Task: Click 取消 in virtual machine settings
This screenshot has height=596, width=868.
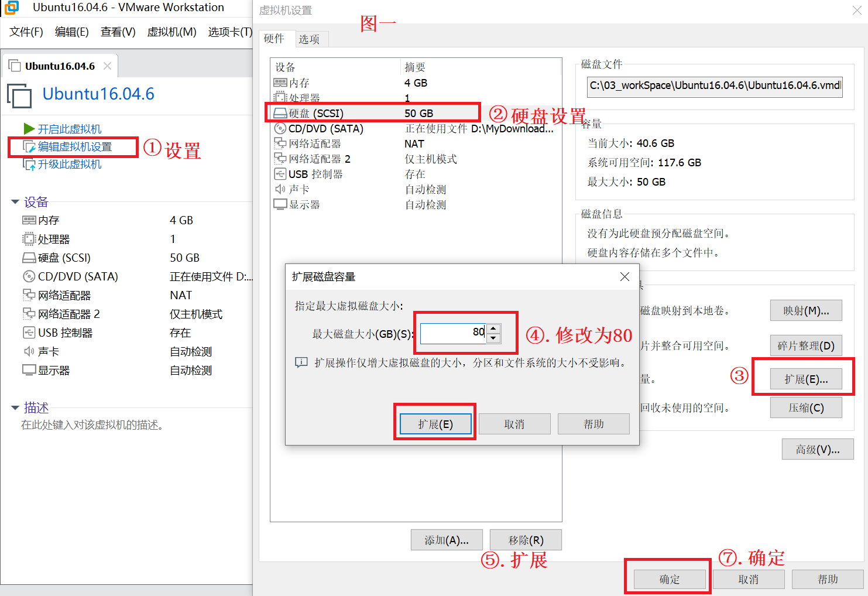Action: tap(749, 579)
